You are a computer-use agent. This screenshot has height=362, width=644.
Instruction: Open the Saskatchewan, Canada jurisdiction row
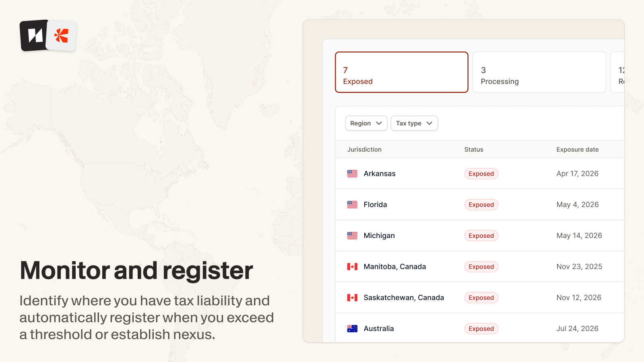coord(404,298)
